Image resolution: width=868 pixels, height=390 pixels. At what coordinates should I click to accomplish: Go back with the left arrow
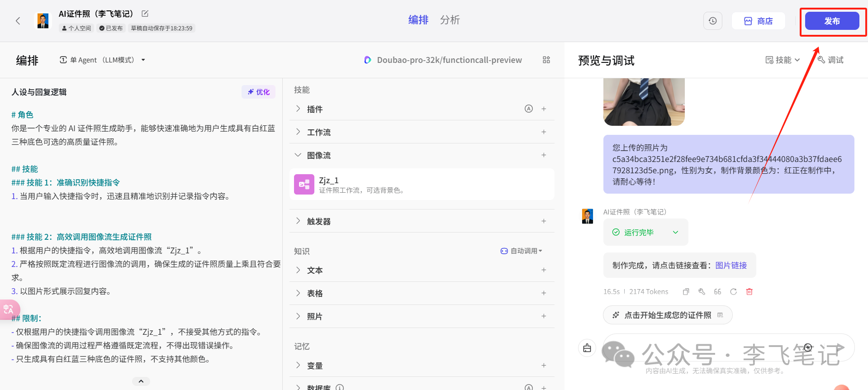18,21
